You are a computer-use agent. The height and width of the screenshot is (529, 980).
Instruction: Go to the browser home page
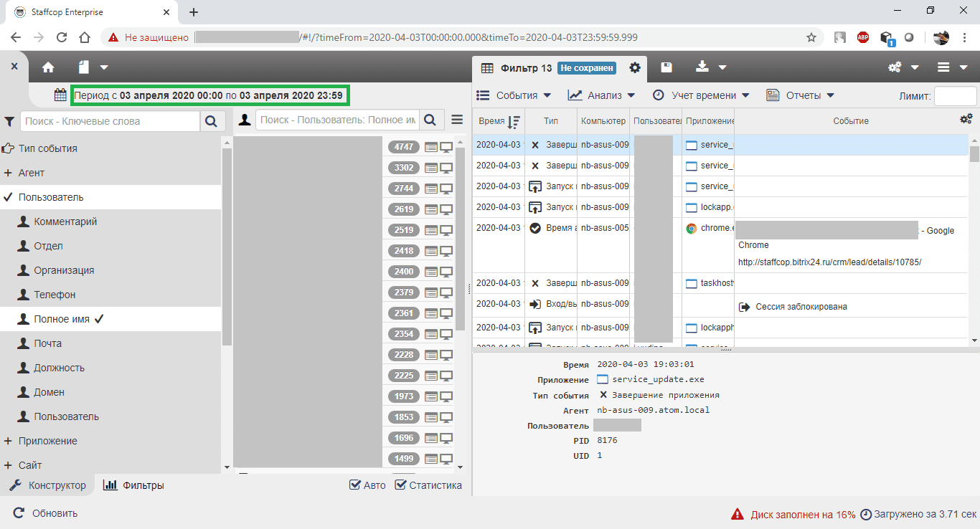click(85, 37)
